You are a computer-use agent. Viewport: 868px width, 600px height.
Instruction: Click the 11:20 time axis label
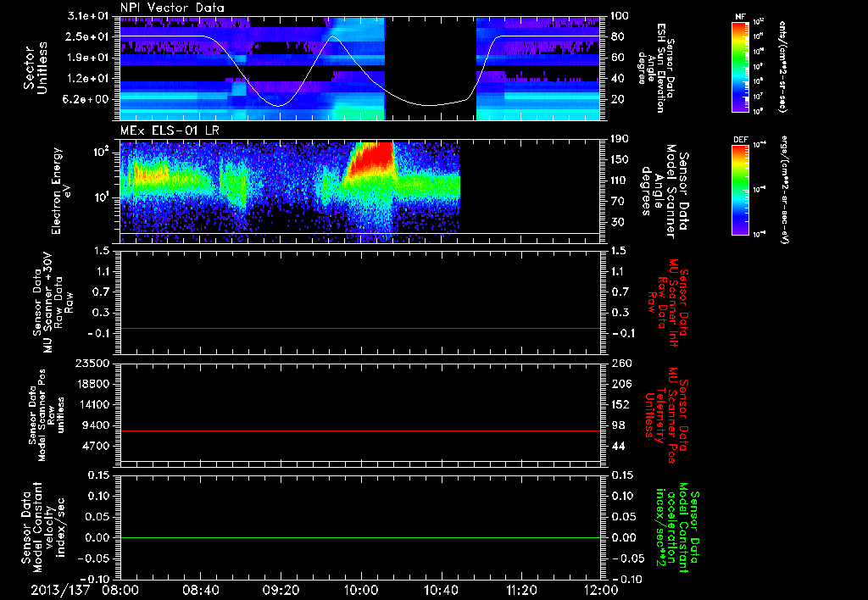click(521, 590)
